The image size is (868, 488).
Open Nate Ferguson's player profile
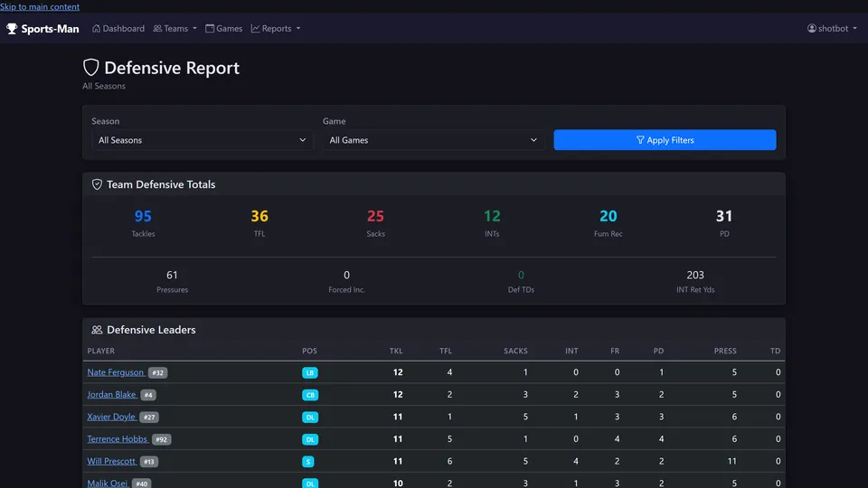pyautogui.click(x=116, y=372)
